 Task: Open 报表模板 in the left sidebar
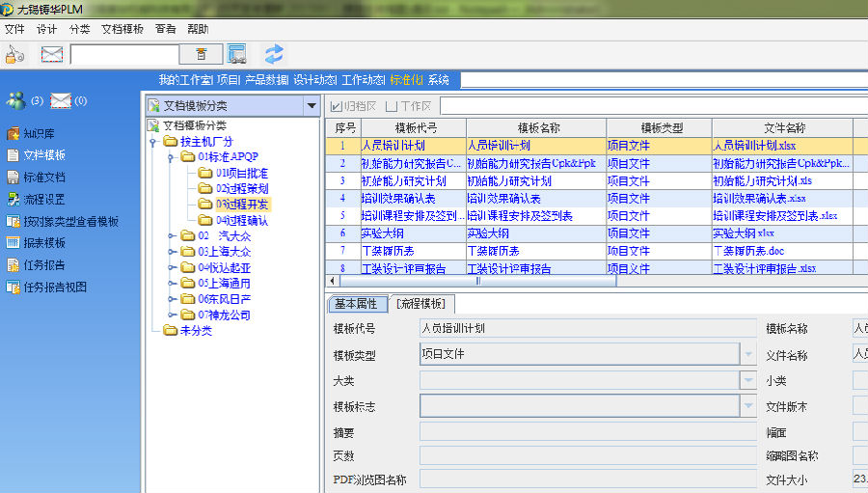point(43,243)
